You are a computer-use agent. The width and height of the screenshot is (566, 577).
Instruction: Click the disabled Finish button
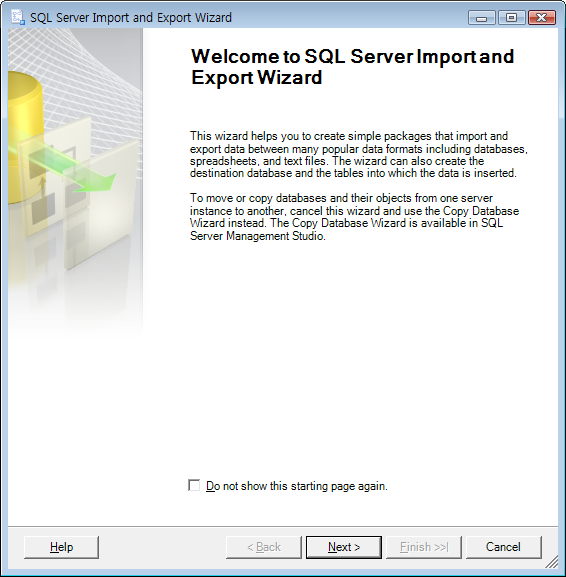point(424,547)
